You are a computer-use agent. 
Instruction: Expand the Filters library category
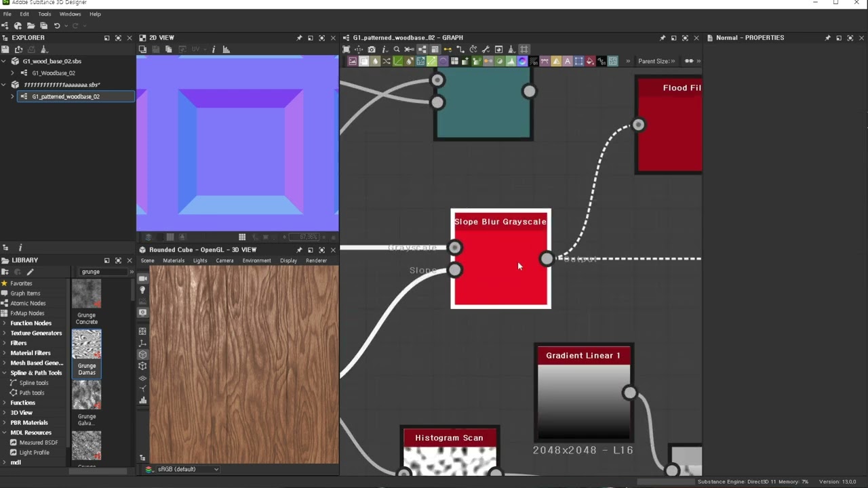[4, 343]
